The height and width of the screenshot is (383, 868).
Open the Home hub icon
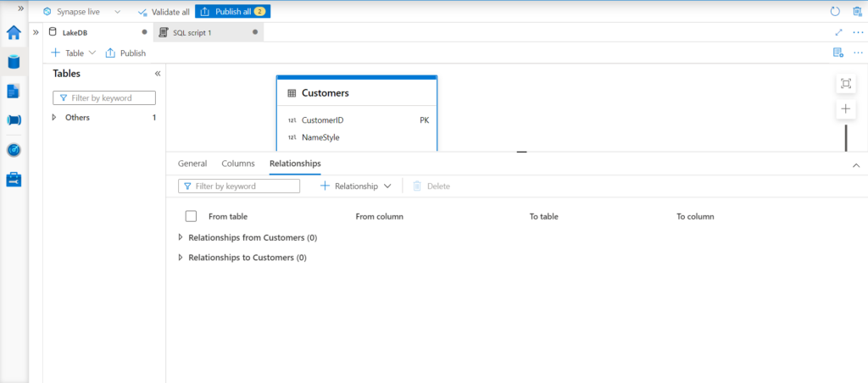[x=14, y=33]
